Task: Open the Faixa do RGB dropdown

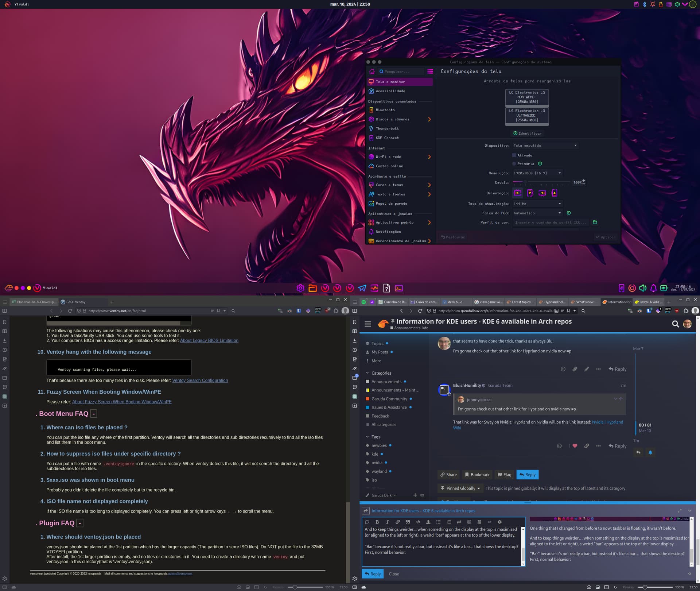Action: click(537, 213)
